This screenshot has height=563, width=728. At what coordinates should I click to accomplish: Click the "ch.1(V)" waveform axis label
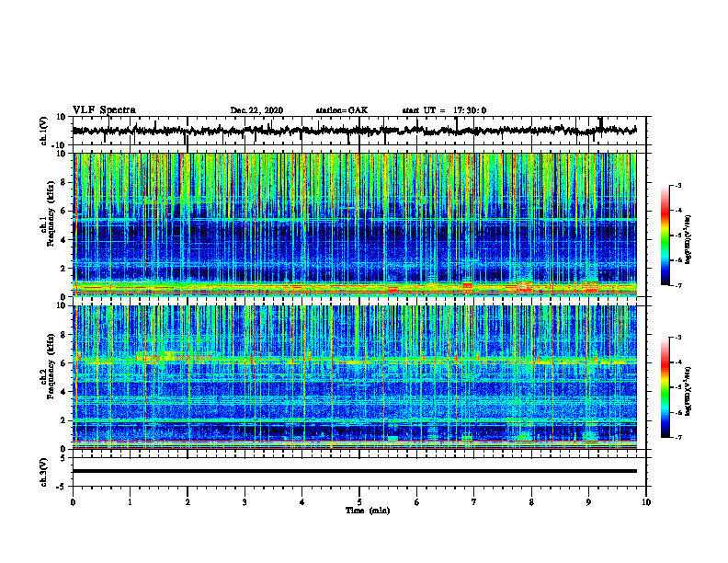[x=43, y=131]
